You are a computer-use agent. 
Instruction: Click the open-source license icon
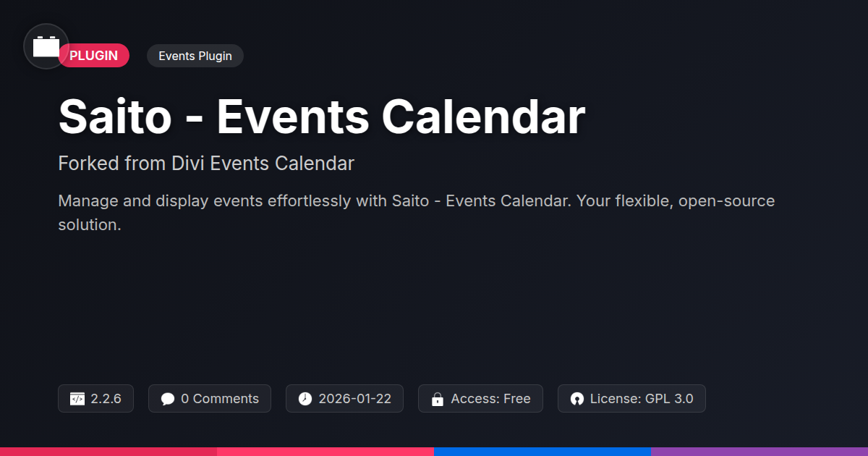point(576,399)
